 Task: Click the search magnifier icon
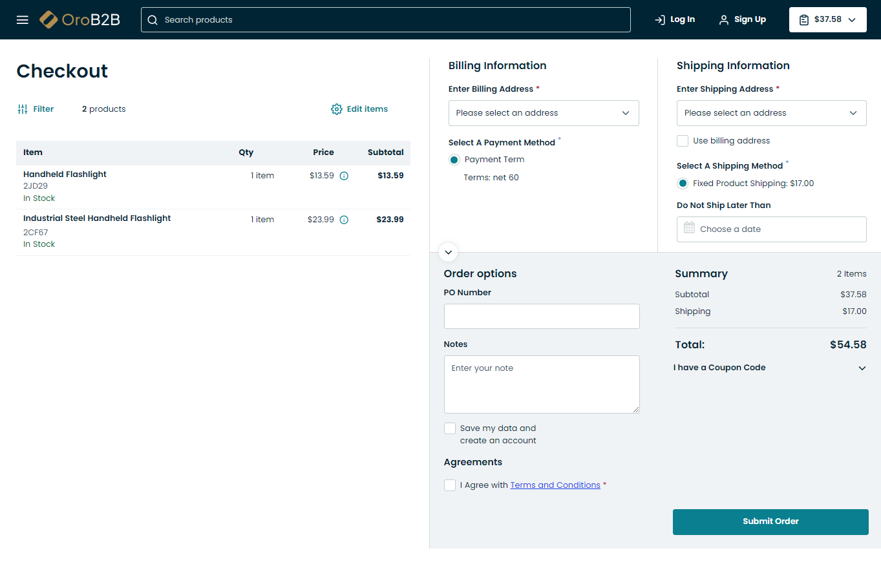(153, 20)
